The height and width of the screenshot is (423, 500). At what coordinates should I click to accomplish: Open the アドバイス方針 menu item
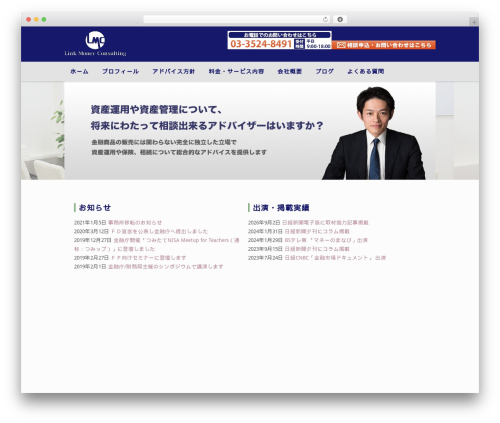tap(174, 71)
